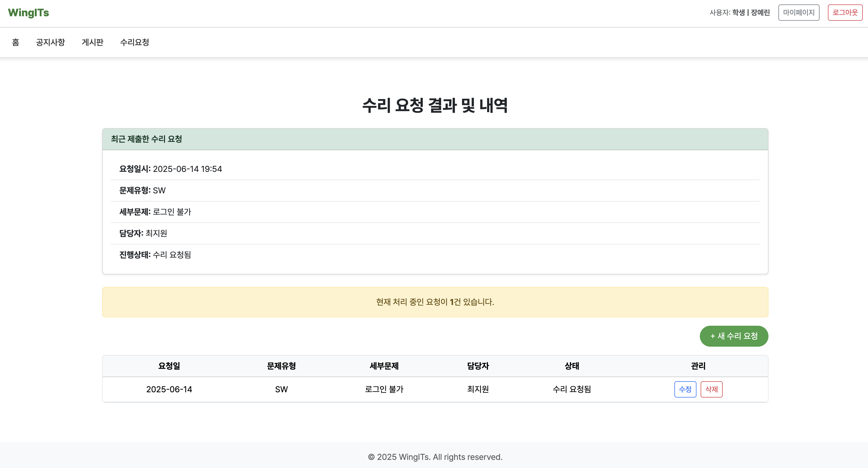Screen dimensions: 868x468
Task: Click the 세부문제 column header
Action: (x=384, y=366)
